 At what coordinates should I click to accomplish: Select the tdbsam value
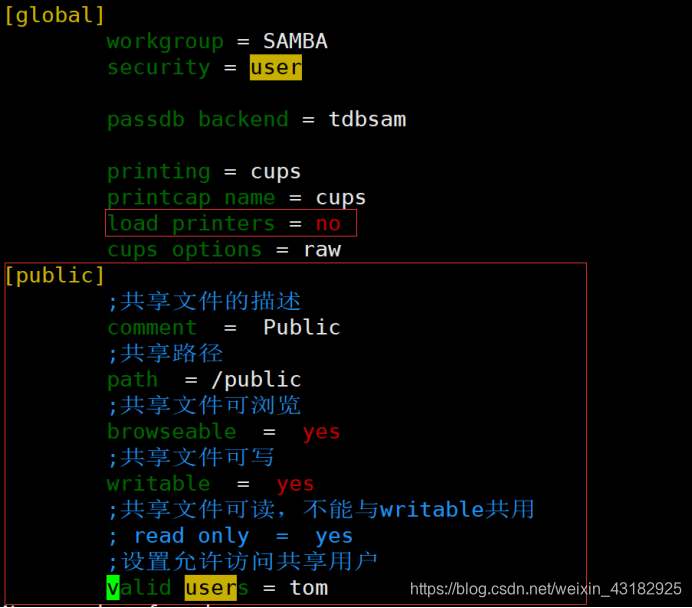(x=367, y=119)
